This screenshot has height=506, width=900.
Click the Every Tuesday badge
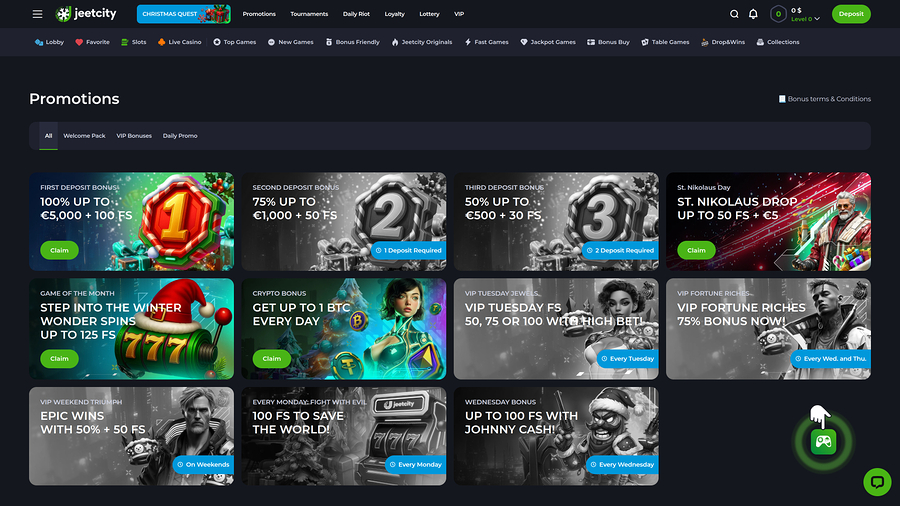coord(627,359)
